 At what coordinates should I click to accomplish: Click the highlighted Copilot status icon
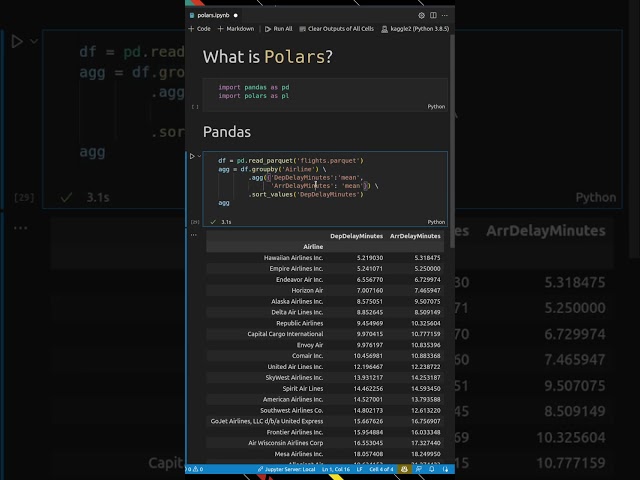[x=404, y=469]
